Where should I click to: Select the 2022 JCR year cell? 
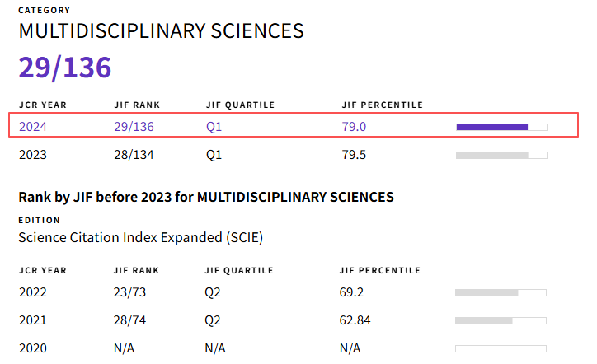coord(33,292)
